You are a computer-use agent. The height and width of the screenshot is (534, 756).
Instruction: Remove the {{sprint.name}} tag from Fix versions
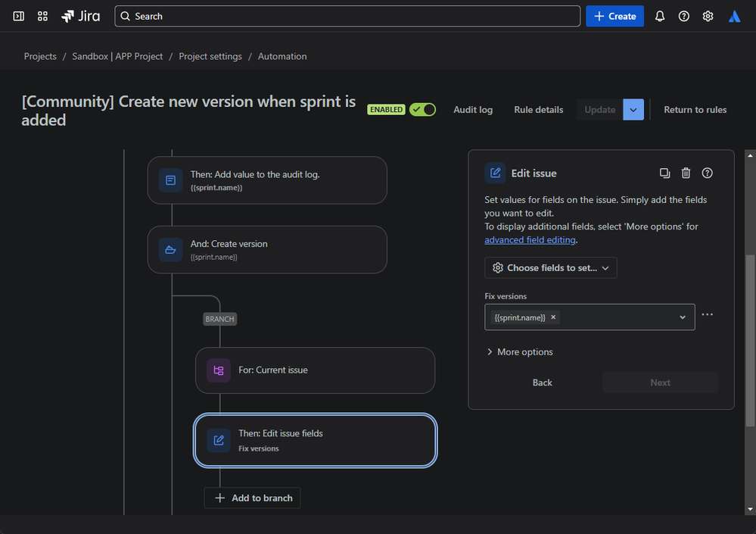553,317
